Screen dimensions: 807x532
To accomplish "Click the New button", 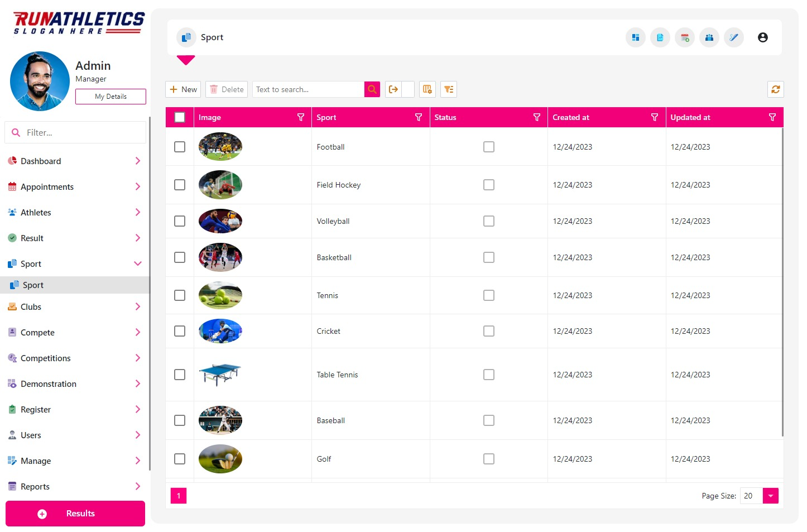I will point(182,89).
